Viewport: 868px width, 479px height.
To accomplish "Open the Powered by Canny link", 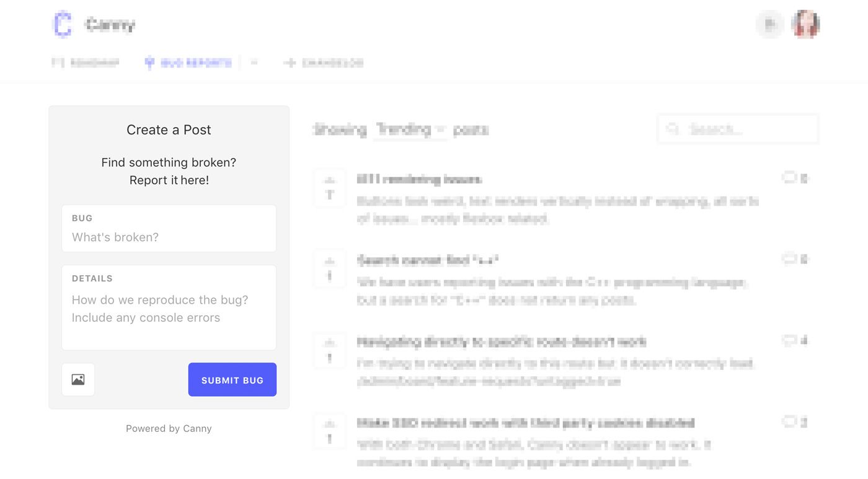I will [169, 428].
